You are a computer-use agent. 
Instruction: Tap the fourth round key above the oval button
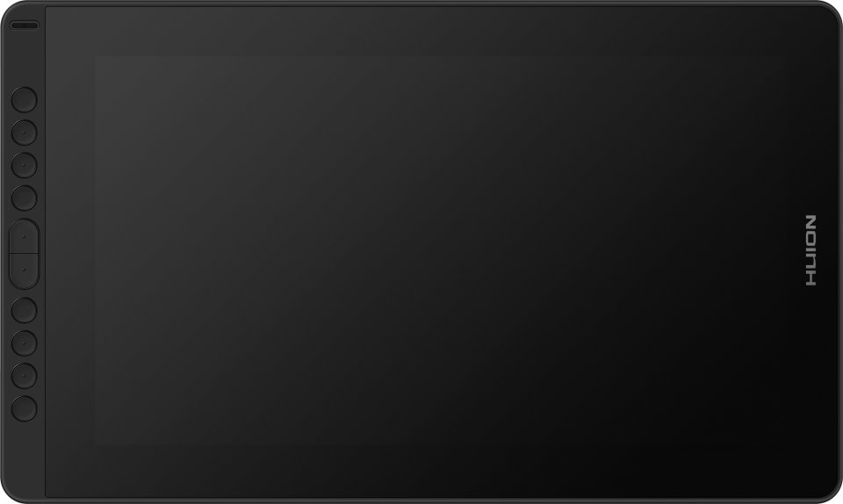[x=25, y=198]
